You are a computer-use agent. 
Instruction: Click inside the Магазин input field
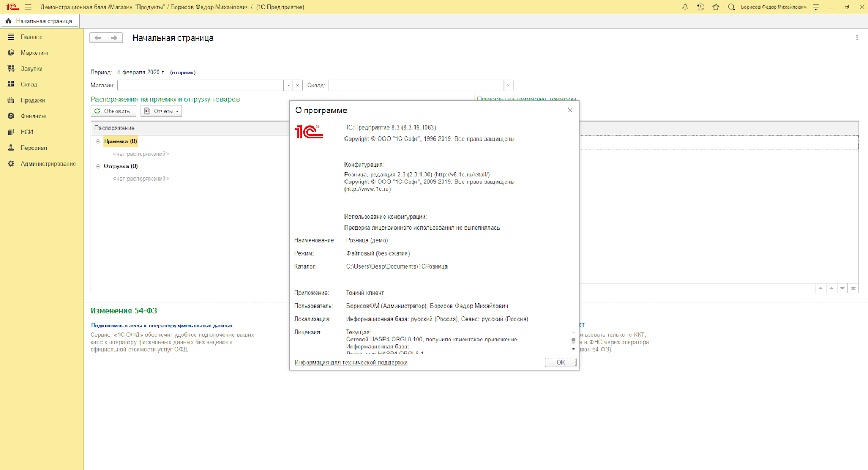coord(200,85)
